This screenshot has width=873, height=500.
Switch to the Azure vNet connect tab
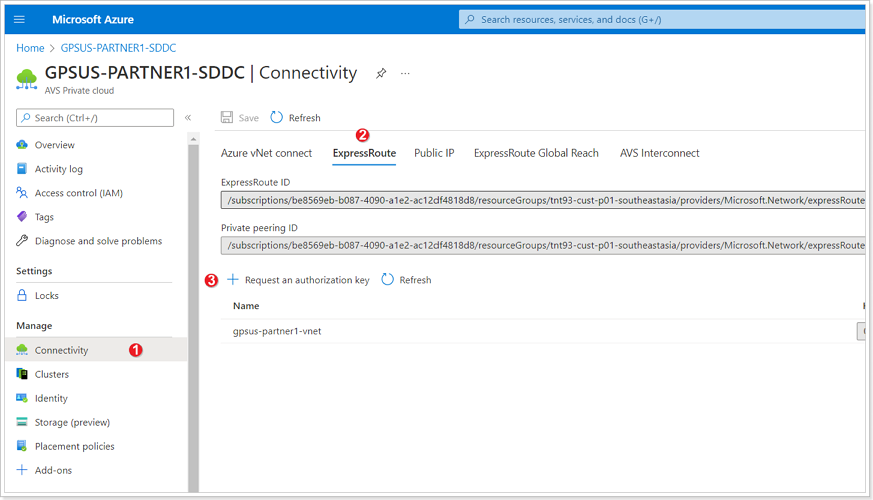(266, 153)
